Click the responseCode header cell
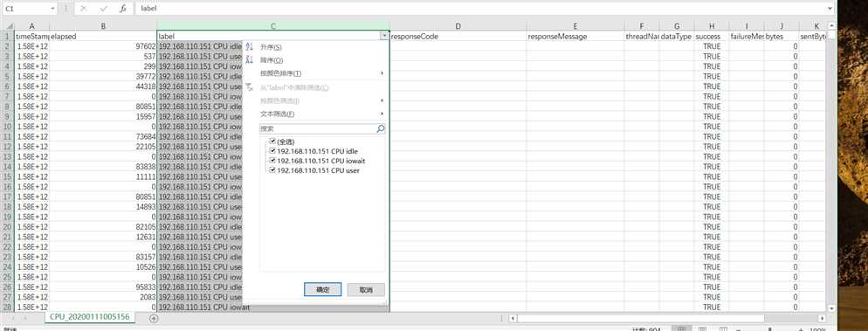Screen dimensions: 868x331 point(458,36)
